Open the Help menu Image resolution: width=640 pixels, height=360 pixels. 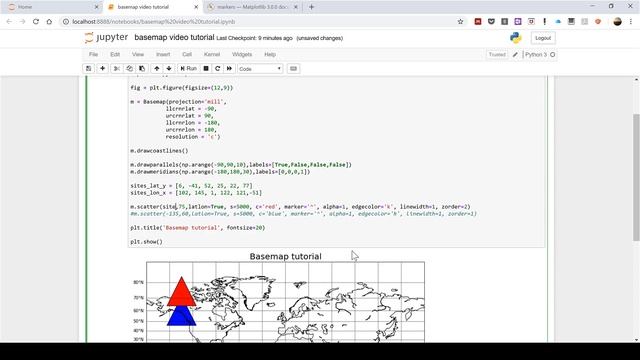pos(270,54)
